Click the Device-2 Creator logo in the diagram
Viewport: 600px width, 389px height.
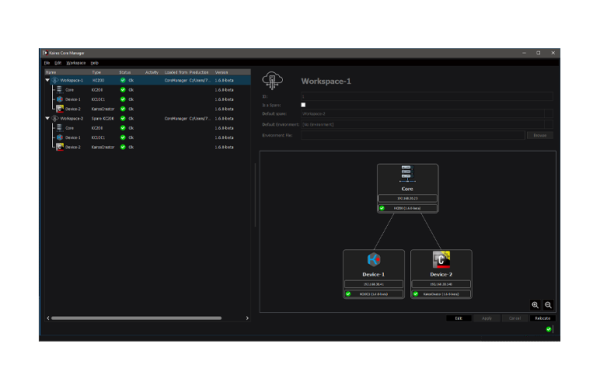(x=441, y=259)
